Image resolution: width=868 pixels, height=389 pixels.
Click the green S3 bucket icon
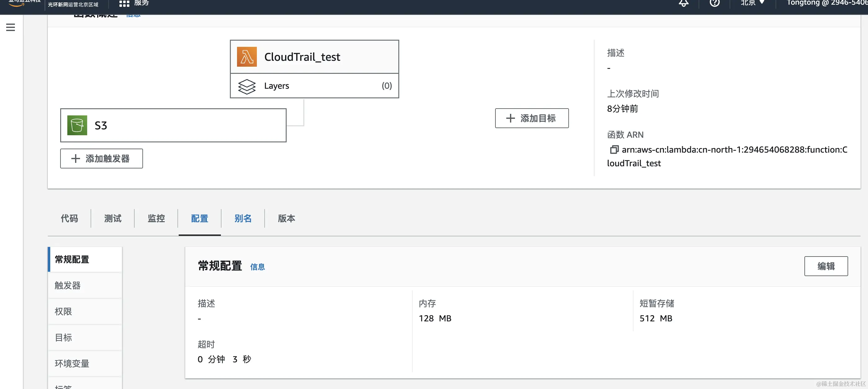coord(77,125)
